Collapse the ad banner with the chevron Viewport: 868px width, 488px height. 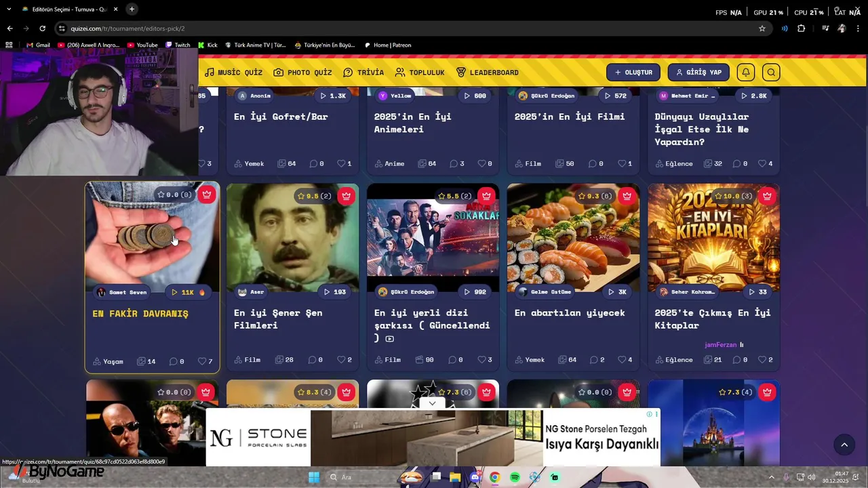point(432,403)
